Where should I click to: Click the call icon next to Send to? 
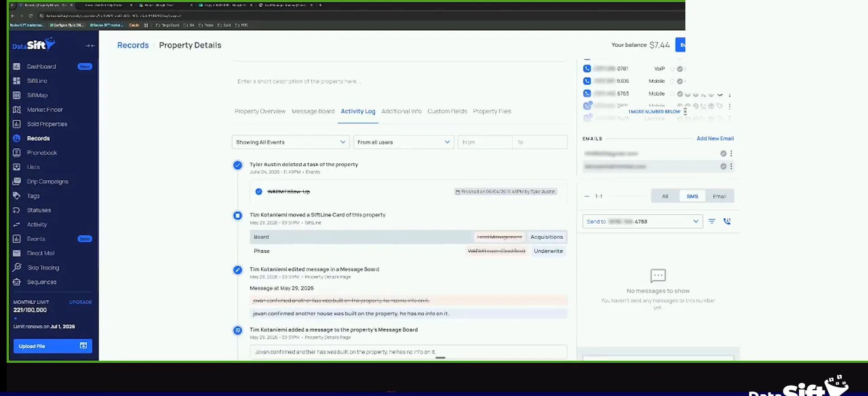point(727,222)
